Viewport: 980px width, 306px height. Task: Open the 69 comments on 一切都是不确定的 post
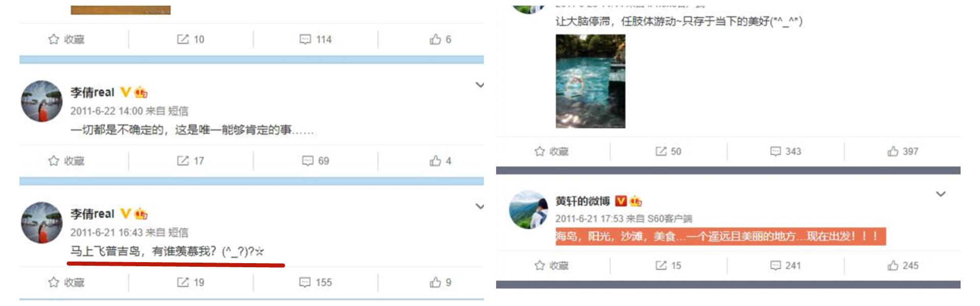tap(315, 161)
